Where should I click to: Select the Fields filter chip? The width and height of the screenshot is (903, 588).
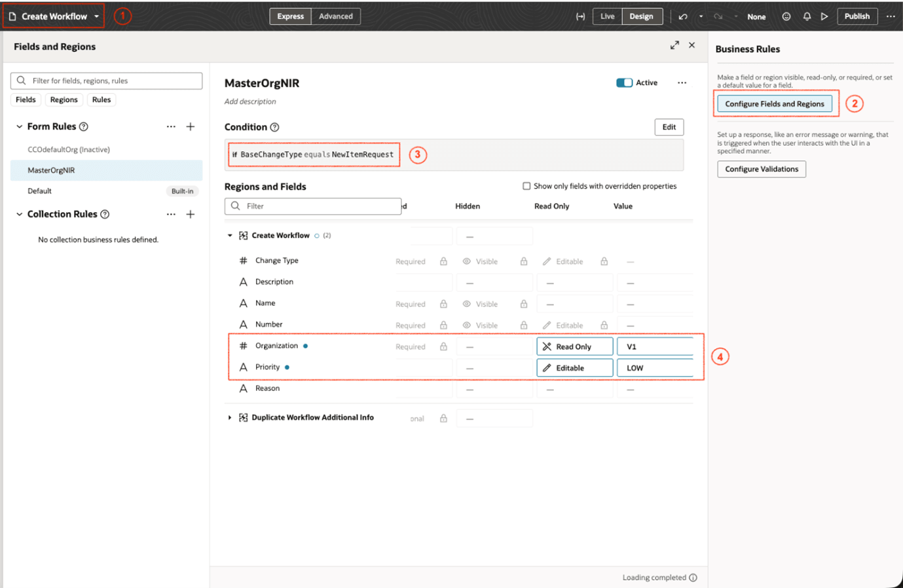(x=26, y=100)
